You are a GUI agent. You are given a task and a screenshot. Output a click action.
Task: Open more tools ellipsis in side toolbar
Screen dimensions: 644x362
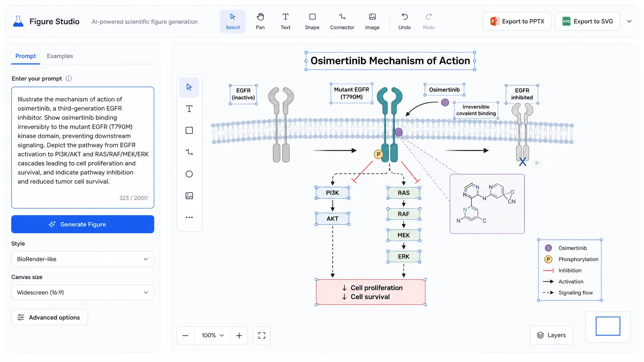tap(189, 217)
